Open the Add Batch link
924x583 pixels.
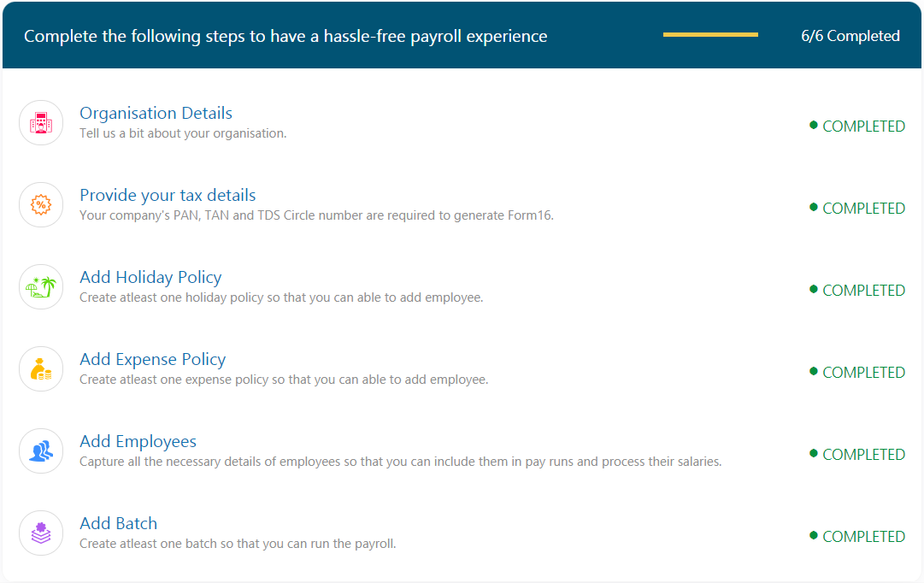[x=119, y=523]
